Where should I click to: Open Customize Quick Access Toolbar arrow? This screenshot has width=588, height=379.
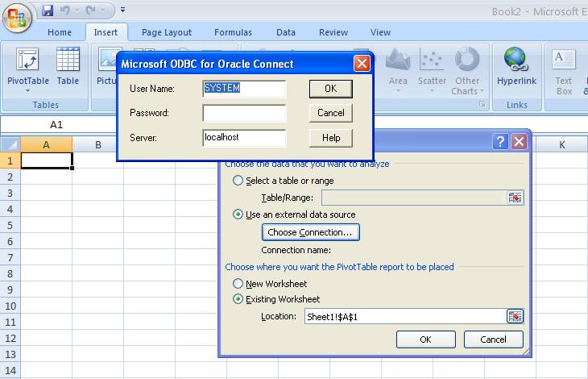tap(122, 10)
